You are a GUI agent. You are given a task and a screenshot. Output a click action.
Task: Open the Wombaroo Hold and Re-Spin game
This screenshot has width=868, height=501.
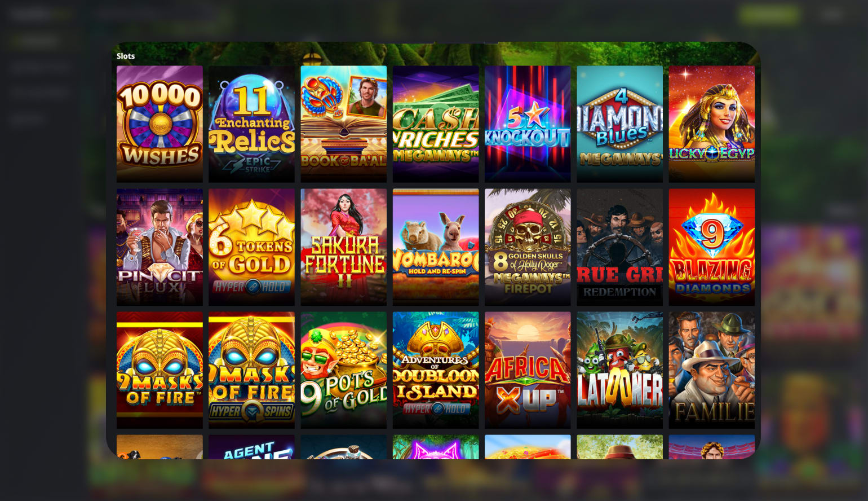coord(436,247)
